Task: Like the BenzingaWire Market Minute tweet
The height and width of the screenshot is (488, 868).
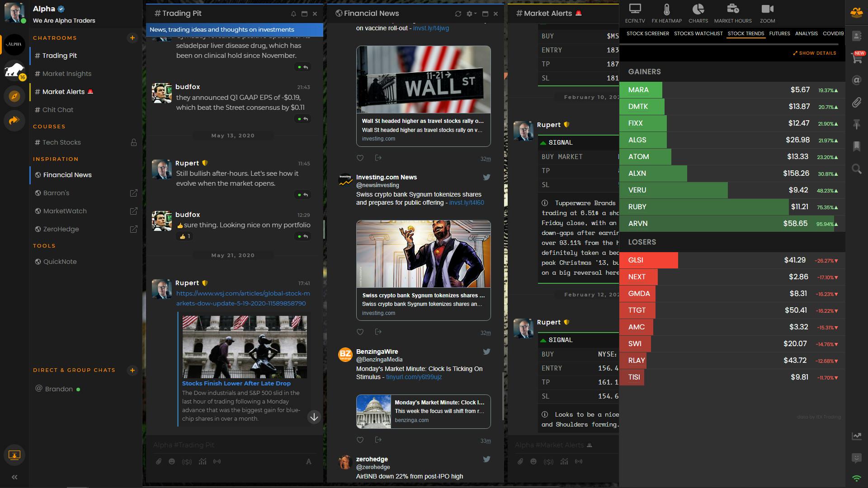Action: pos(360,440)
